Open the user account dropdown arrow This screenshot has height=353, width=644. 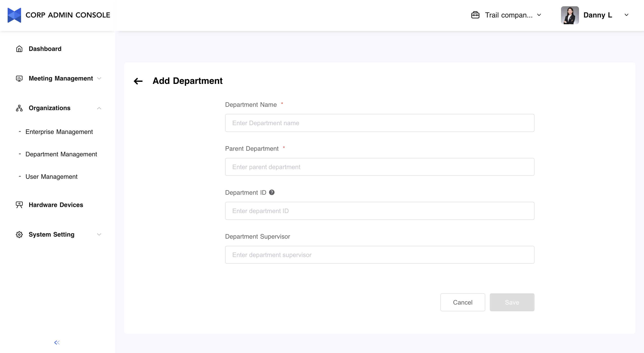626,15
